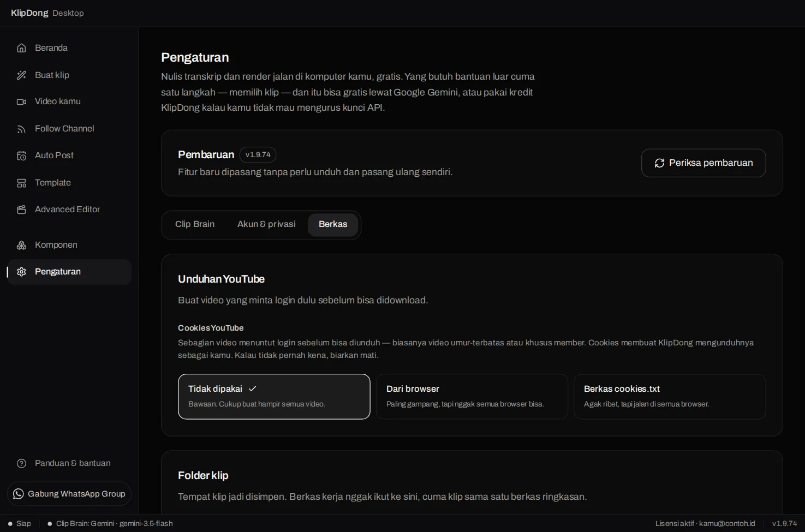Select the Berkas cookies.txt option

click(x=670, y=397)
